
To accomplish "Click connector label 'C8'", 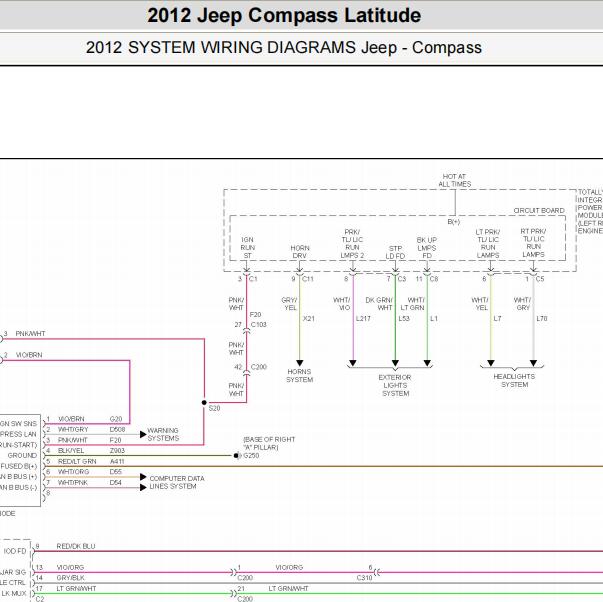I will point(433,278).
